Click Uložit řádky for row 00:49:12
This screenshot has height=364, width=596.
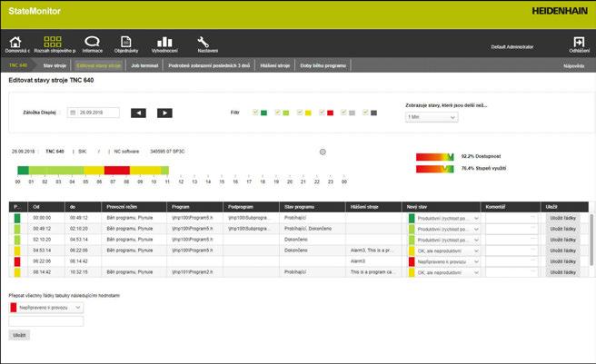pyautogui.click(x=562, y=229)
